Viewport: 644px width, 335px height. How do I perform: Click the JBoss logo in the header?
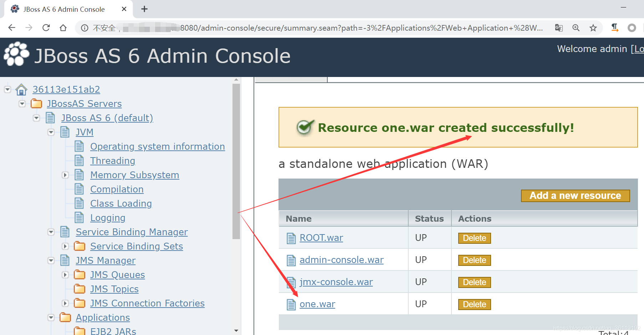16,54
